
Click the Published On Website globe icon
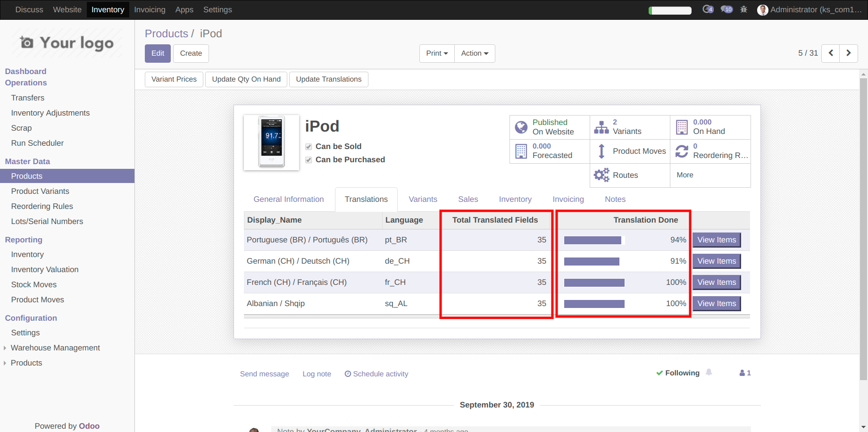tap(521, 127)
